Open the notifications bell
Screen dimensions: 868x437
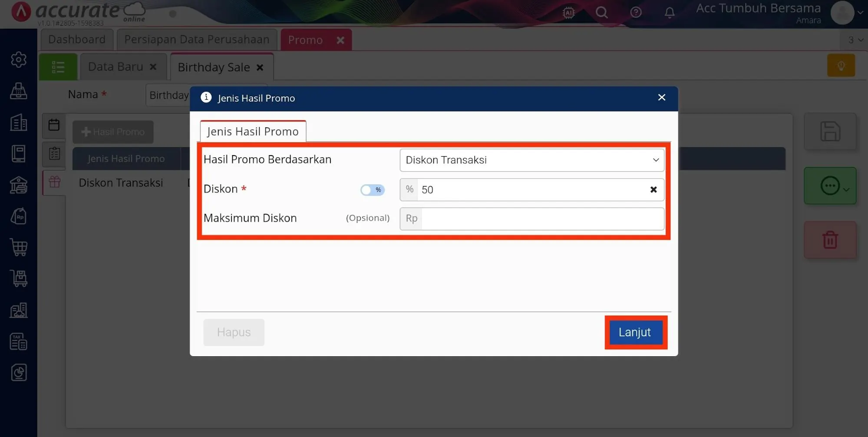(670, 13)
